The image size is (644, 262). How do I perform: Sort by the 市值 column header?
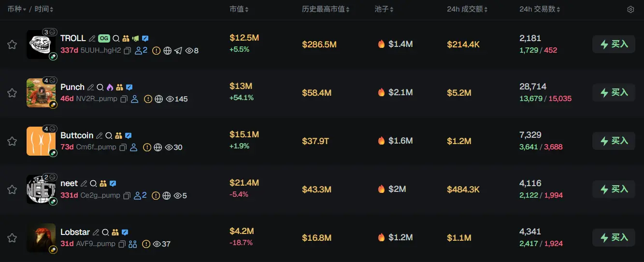(x=239, y=10)
